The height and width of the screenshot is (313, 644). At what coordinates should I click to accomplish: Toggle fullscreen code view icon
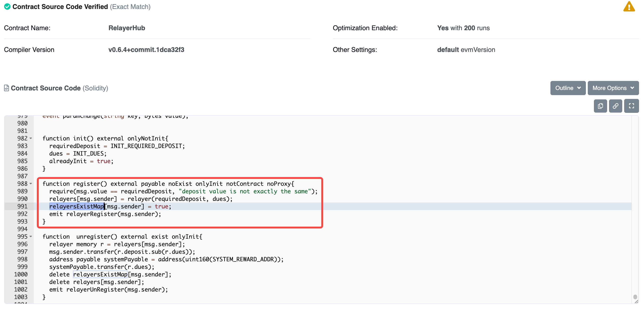click(x=631, y=106)
